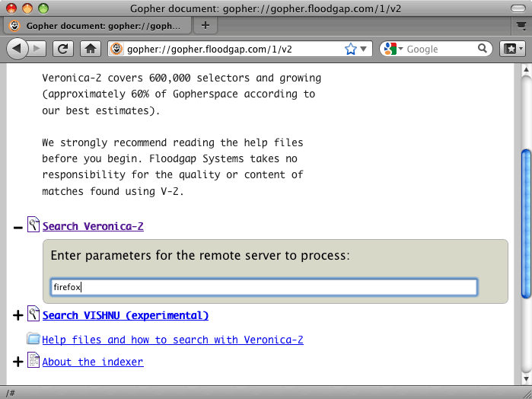
Task: Click the Forward navigation arrow
Action: (38, 49)
